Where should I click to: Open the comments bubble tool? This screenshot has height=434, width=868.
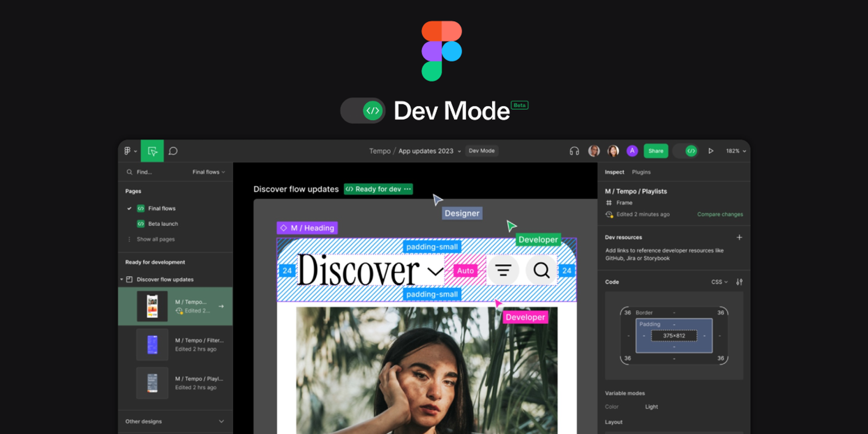click(172, 151)
